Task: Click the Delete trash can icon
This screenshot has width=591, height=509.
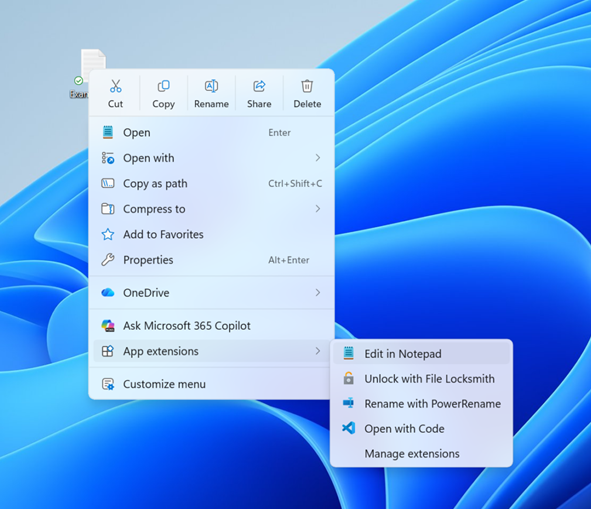Action: pyautogui.click(x=307, y=86)
